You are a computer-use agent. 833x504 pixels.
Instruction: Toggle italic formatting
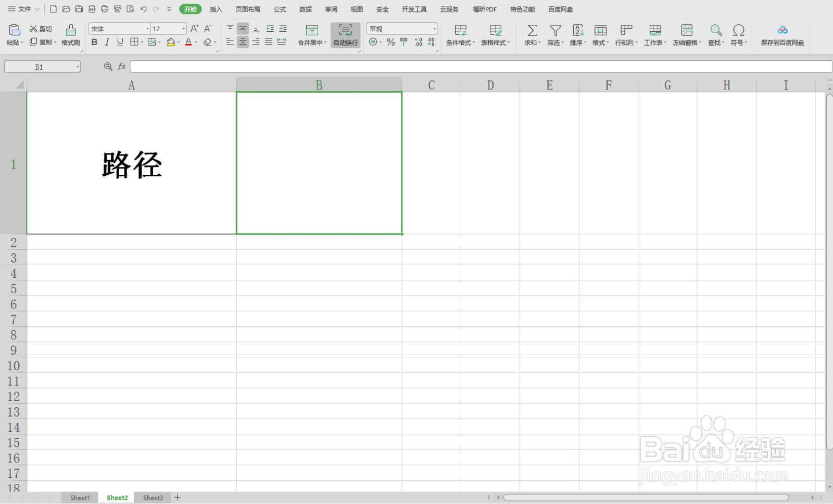coord(107,42)
